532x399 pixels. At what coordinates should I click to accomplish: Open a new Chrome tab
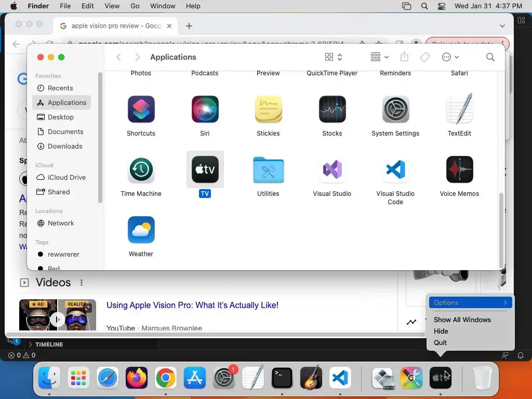click(x=189, y=26)
